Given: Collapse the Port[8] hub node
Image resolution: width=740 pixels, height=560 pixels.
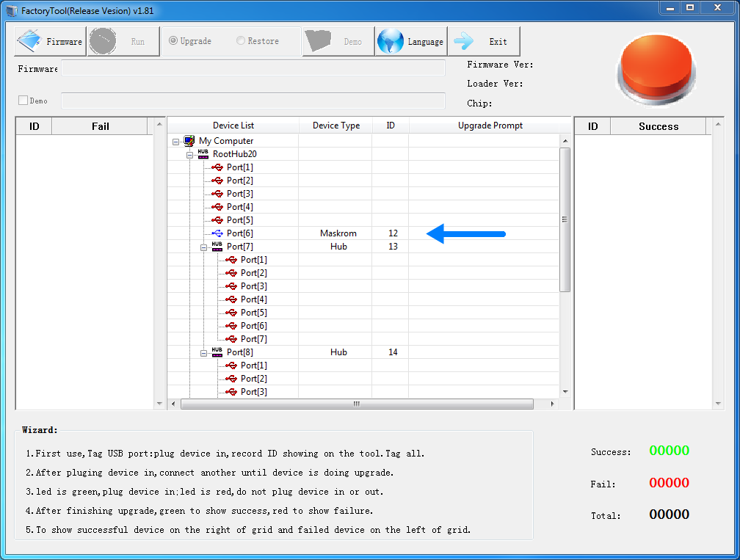Looking at the screenshot, I should (203, 352).
